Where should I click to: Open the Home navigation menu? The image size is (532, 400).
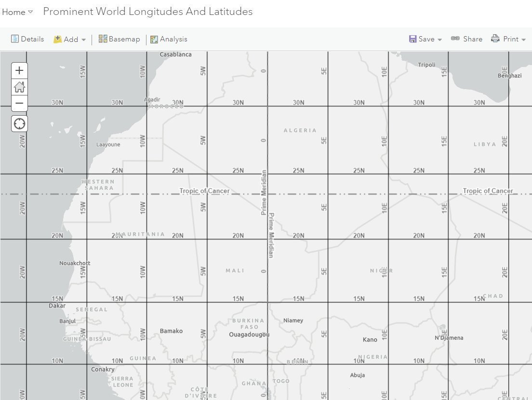[x=17, y=12]
